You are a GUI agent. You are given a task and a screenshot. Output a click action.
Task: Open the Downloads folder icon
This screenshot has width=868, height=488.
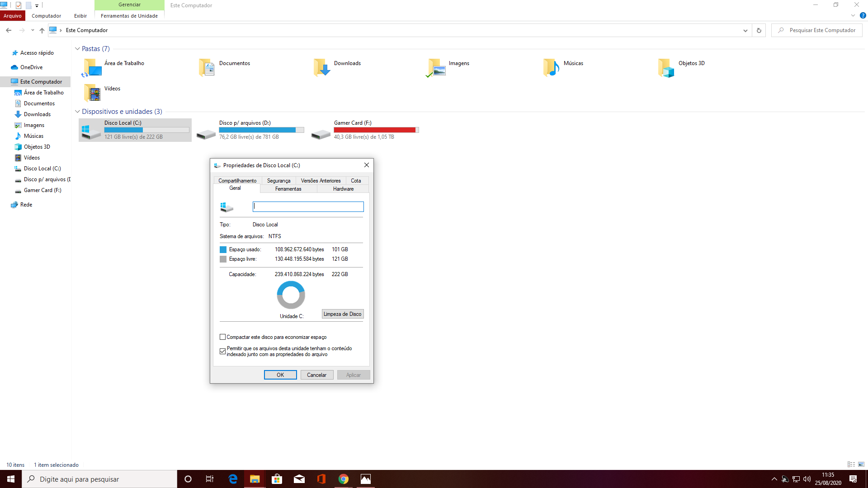pos(322,68)
